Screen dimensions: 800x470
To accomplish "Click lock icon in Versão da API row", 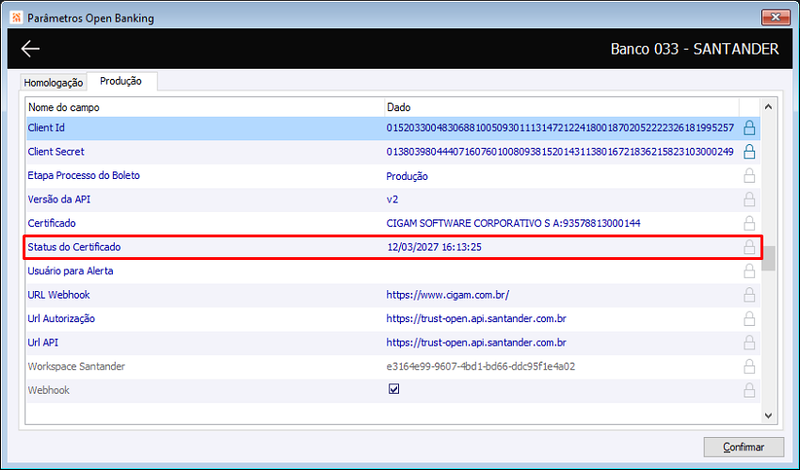I will [x=749, y=199].
